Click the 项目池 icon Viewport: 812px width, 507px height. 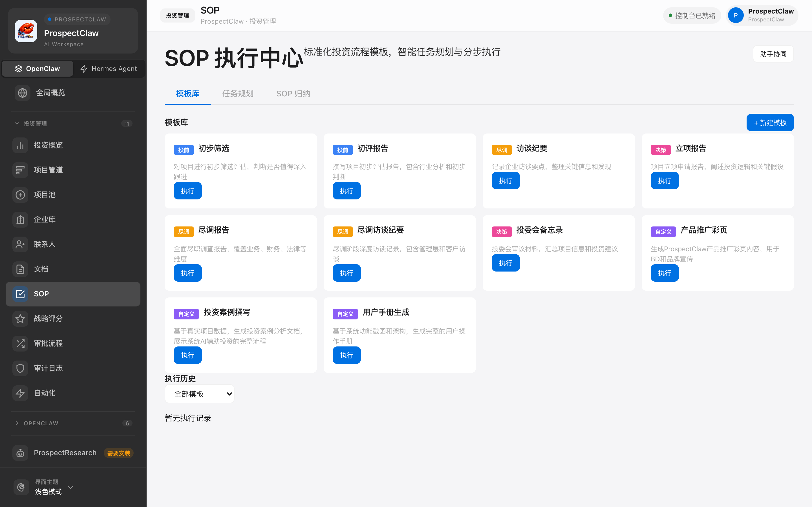(20, 194)
